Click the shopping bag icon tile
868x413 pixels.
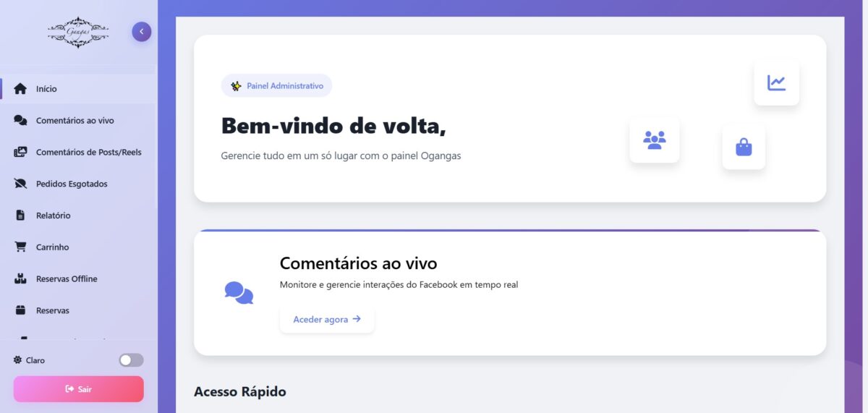point(744,148)
